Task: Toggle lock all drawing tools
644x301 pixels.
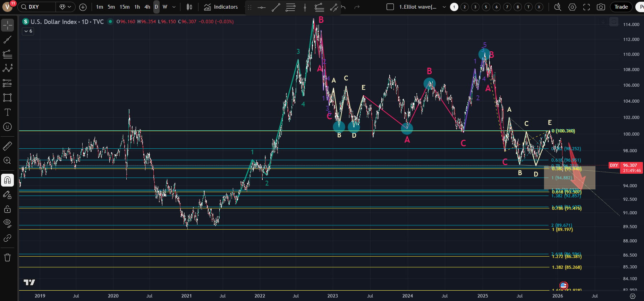Action: tap(7, 209)
